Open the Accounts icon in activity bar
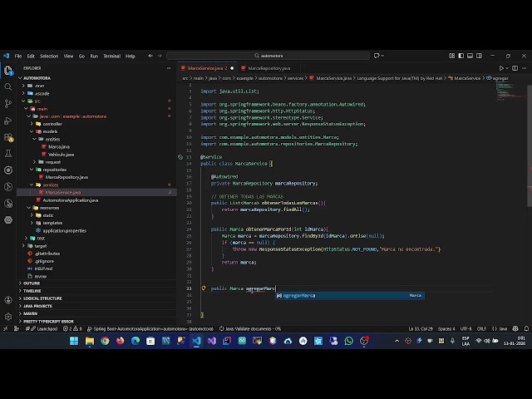532x399 pixels. coord(8,300)
